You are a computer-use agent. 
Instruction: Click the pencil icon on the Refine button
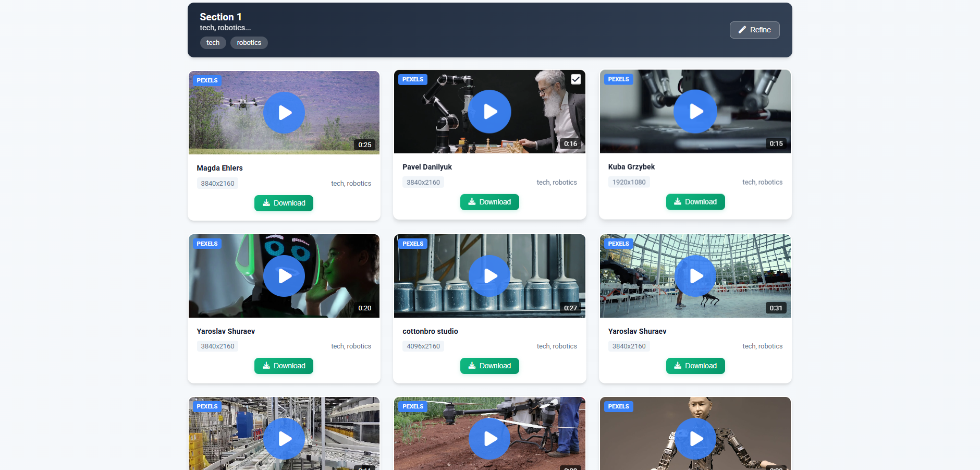coord(742,30)
